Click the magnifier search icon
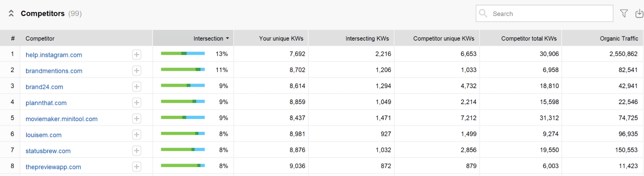Viewport: 644px width, 176px height. click(x=483, y=13)
